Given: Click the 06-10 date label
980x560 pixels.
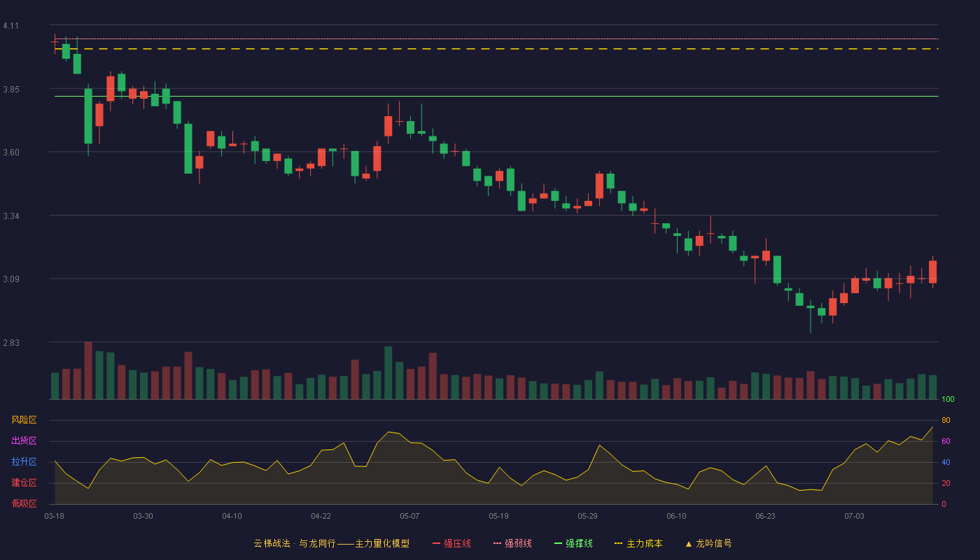Looking at the screenshot, I should pyautogui.click(x=676, y=516).
